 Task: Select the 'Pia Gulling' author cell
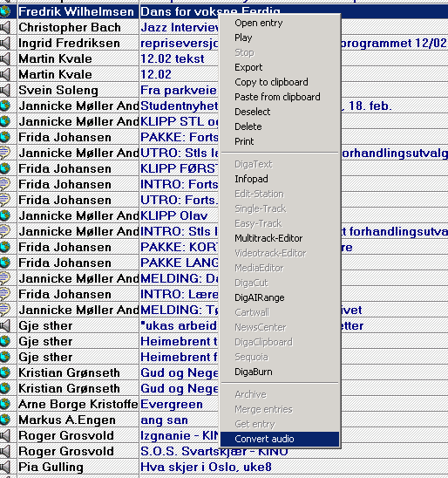78,467
